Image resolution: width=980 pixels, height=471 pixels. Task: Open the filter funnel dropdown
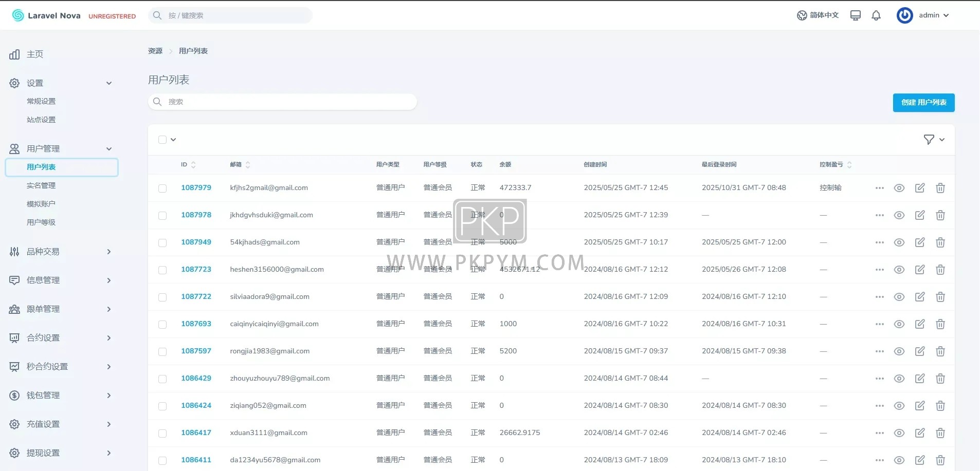pyautogui.click(x=934, y=140)
